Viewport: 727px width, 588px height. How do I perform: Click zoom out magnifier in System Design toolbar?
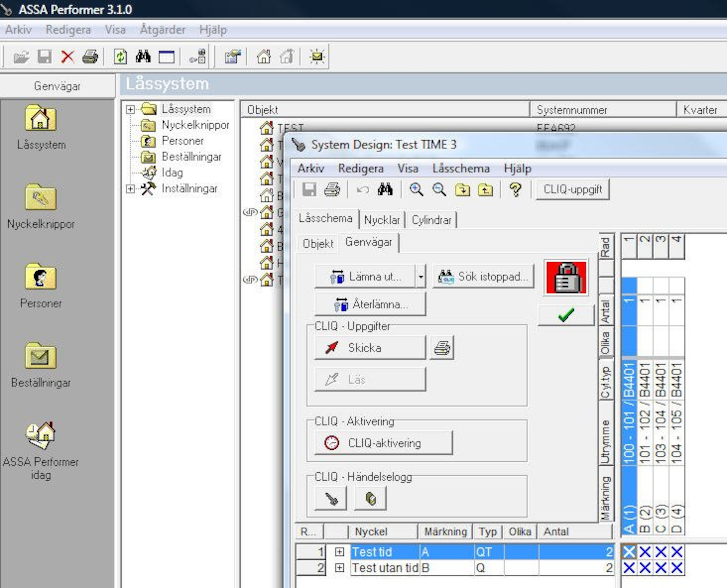click(439, 189)
